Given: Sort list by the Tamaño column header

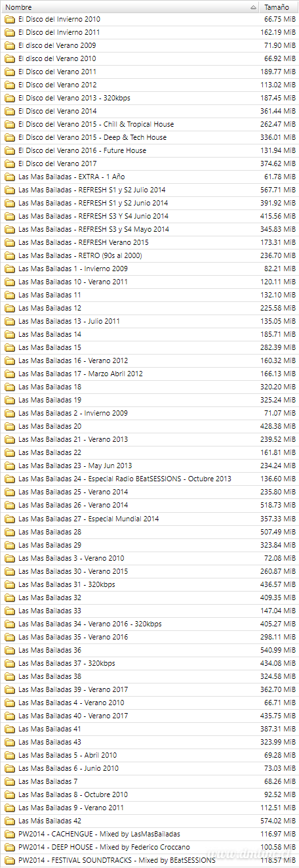Looking at the screenshot, I should 279,7.
